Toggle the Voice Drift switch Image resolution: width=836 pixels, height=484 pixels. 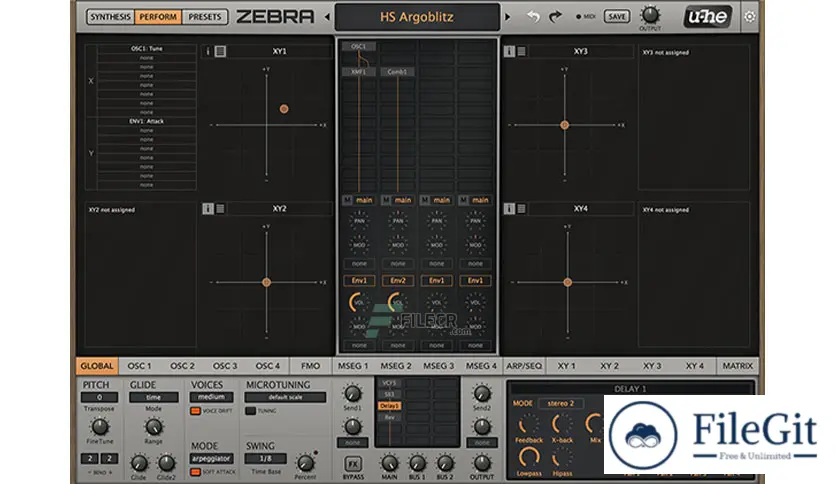196,411
